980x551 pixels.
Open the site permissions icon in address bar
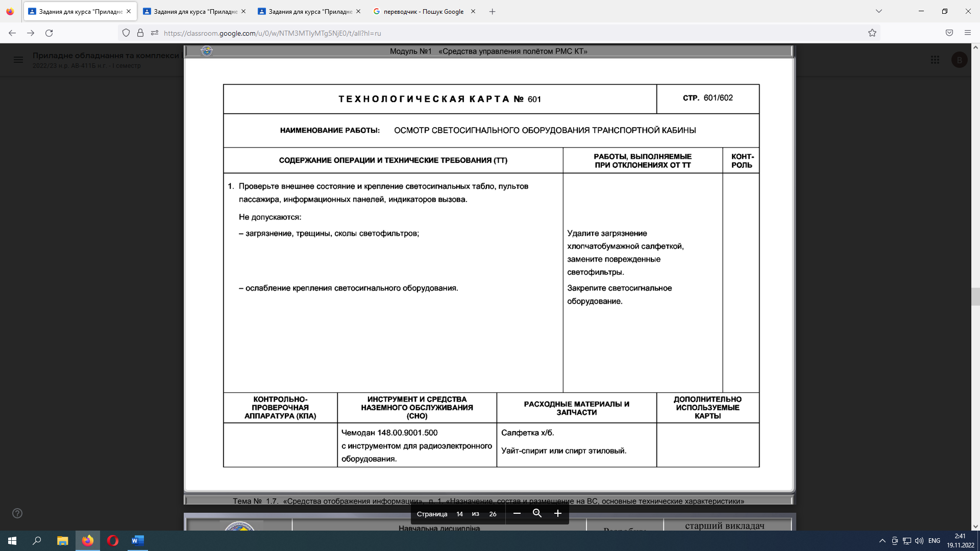[155, 33]
